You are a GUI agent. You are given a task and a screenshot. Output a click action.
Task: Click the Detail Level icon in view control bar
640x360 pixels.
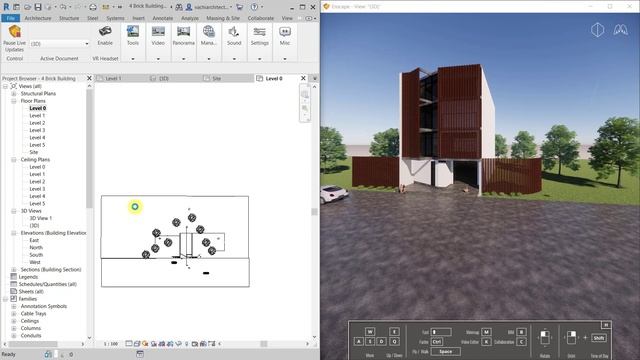(129, 344)
